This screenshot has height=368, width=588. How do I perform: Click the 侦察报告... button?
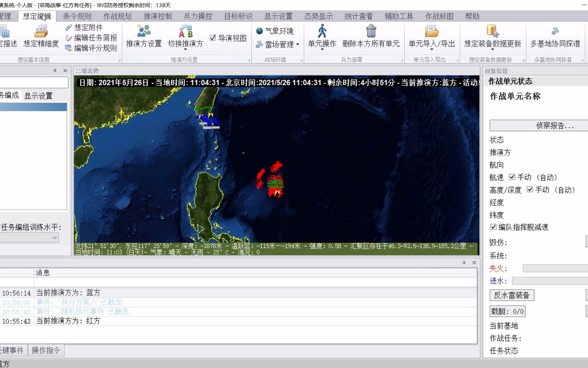pyautogui.click(x=539, y=125)
